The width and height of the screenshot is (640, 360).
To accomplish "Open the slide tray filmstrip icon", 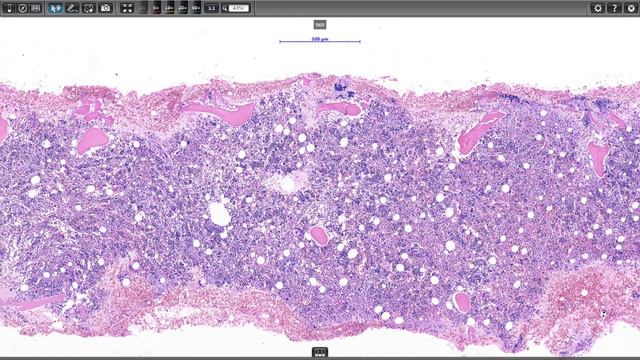I will (x=36, y=8).
